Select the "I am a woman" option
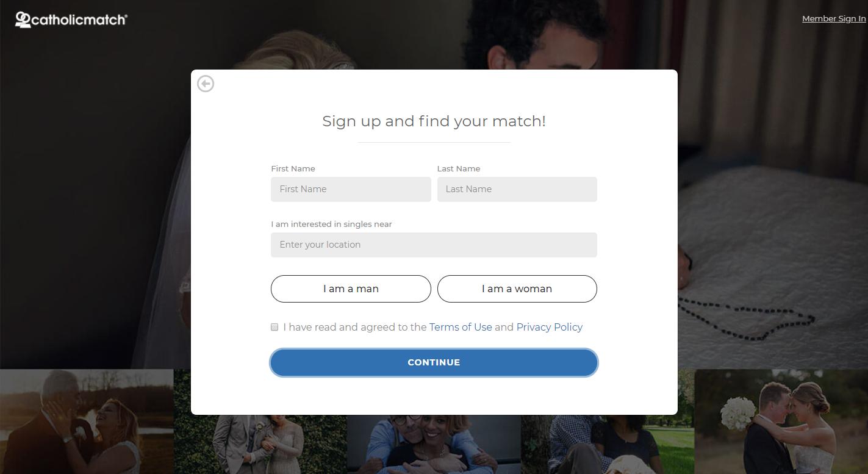The width and height of the screenshot is (868, 474). coord(517,289)
